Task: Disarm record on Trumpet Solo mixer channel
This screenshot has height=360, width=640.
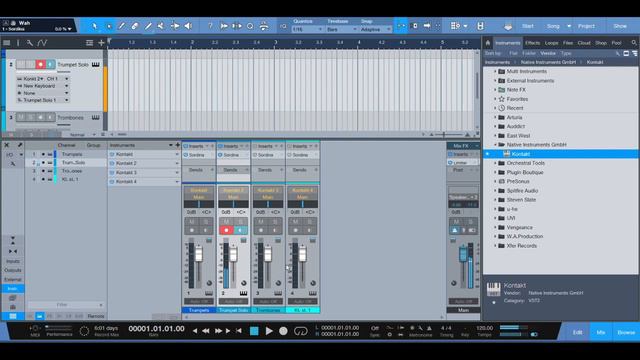Action: pyautogui.click(x=226, y=230)
